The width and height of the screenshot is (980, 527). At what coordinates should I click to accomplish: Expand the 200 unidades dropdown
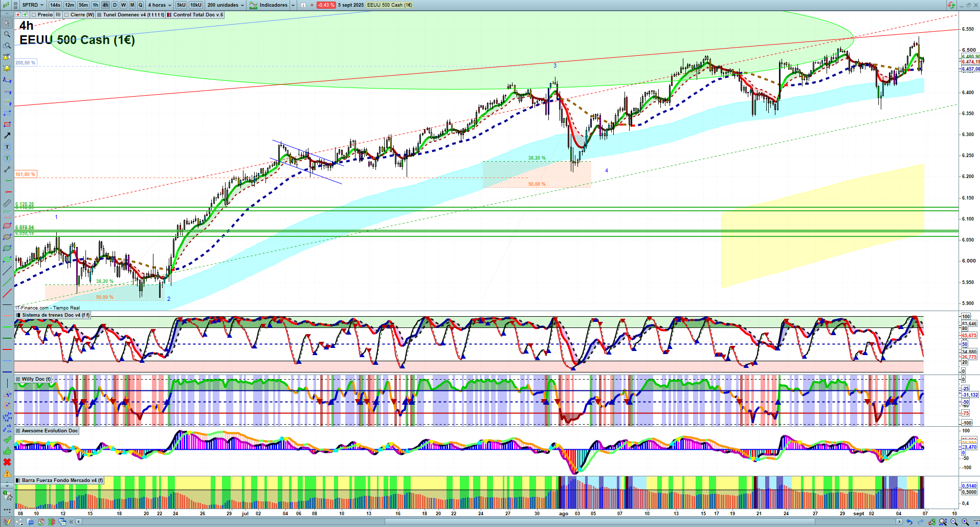(226, 5)
